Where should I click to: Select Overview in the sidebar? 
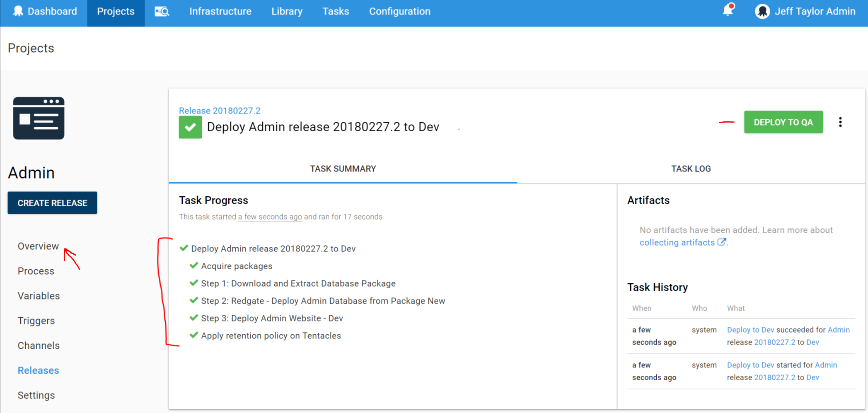(38, 246)
